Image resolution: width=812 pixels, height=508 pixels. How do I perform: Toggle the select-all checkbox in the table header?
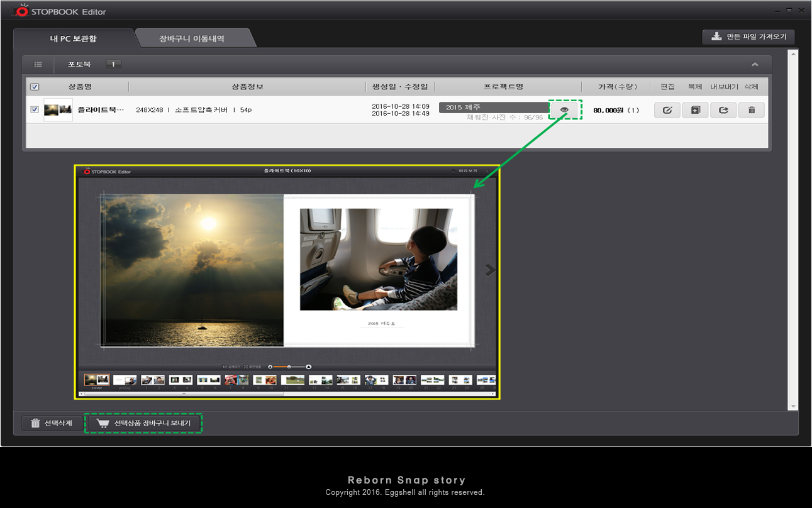coord(35,87)
